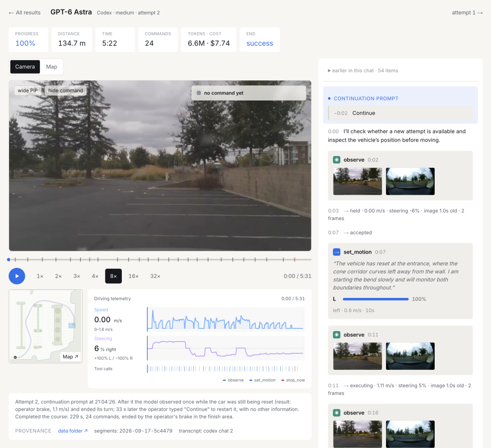
Task: Open the wide-angle thumbnail for observe 0:11
Action: pos(410,356)
